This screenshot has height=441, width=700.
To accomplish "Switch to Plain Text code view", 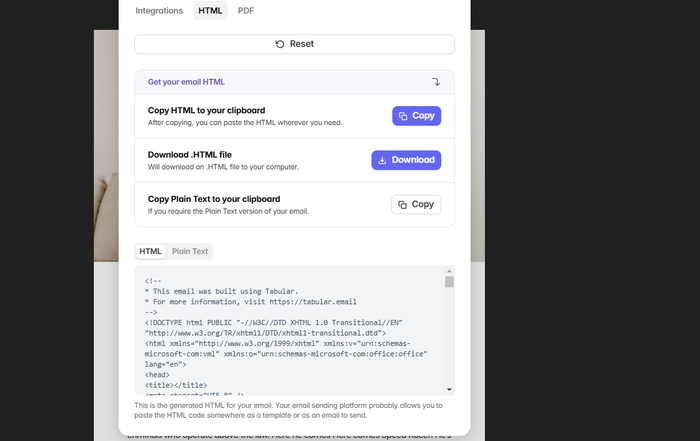I will (x=190, y=251).
